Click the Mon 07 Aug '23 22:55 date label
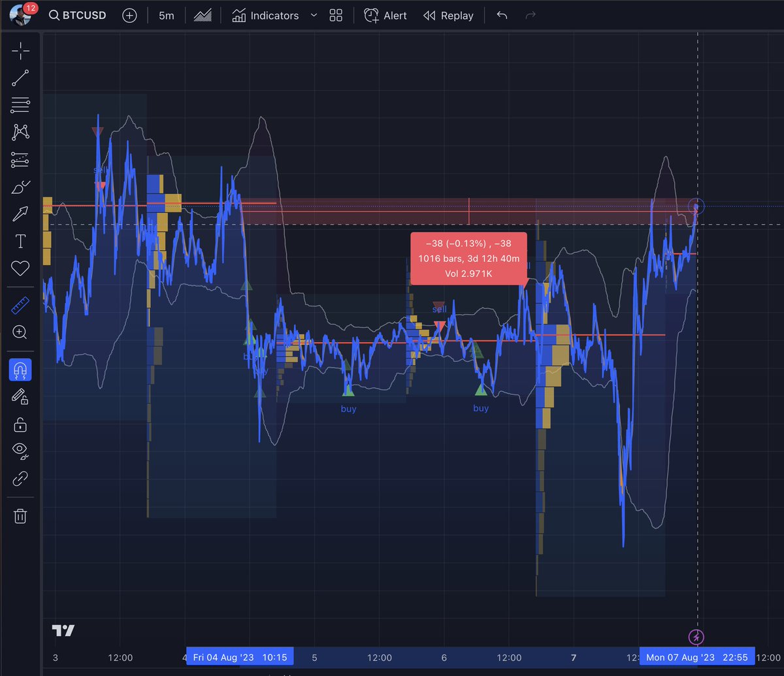 coord(697,656)
